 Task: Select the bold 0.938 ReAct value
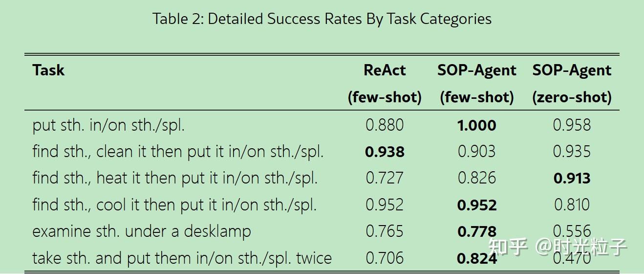pyautogui.click(x=385, y=152)
